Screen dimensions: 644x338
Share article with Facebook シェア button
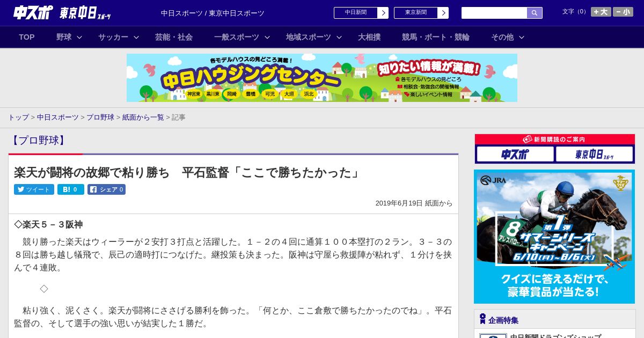[106, 189]
